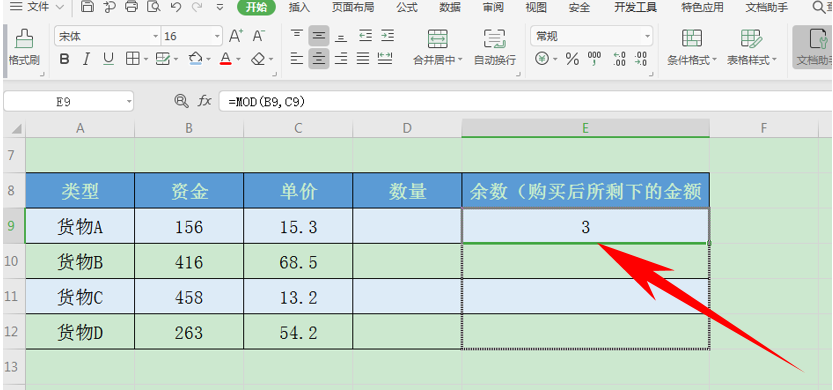The width and height of the screenshot is (833, 390).
Task: Click the fx insert function icon
Action: pos(205,101)
